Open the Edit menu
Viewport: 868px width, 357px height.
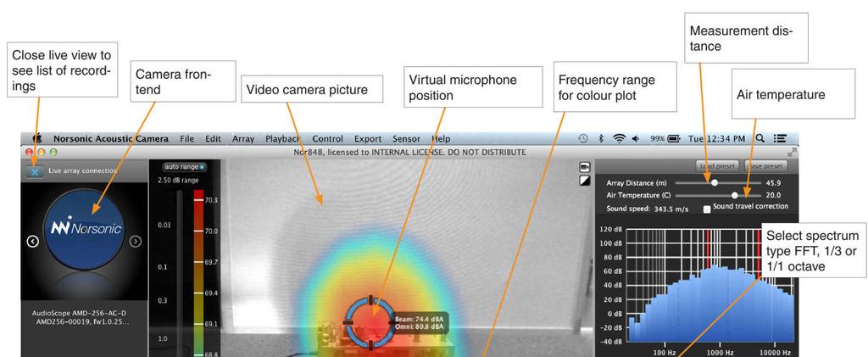coord(213,139)
